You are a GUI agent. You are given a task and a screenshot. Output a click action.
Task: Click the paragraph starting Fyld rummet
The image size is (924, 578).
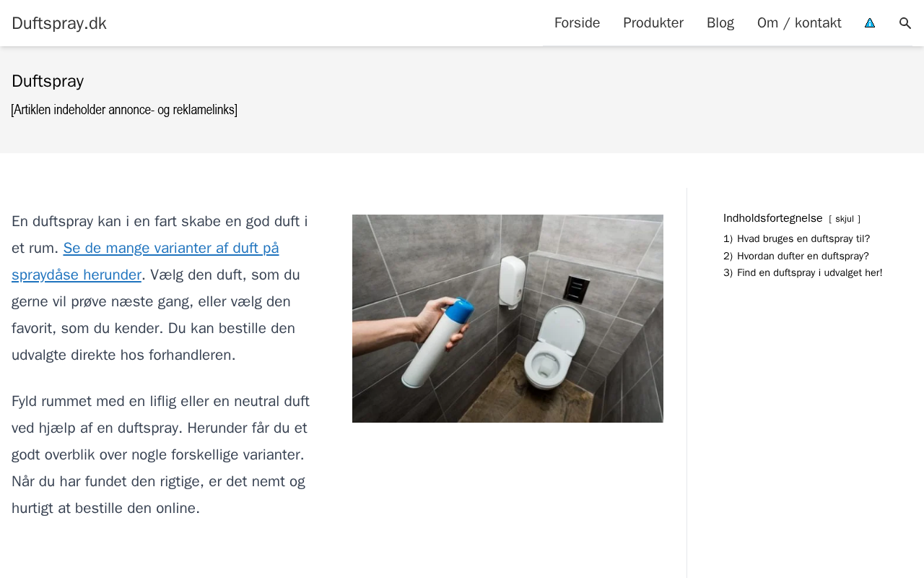point(160,454)
